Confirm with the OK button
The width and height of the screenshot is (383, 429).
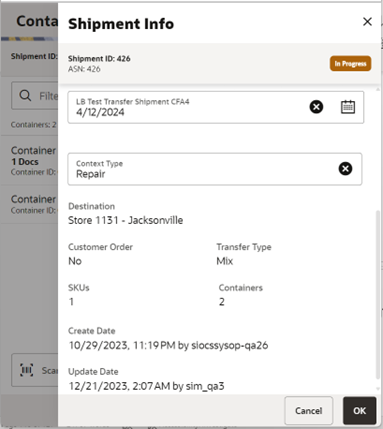[359, 410]
